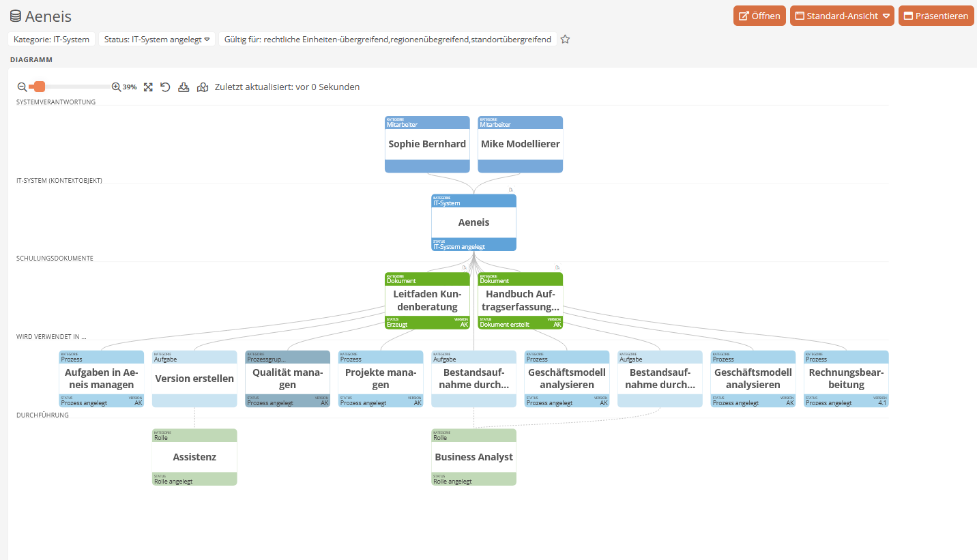Click the DIAGRAMM section heading
977x560 pixels.
pyautogui.click(x=31, y=60)
